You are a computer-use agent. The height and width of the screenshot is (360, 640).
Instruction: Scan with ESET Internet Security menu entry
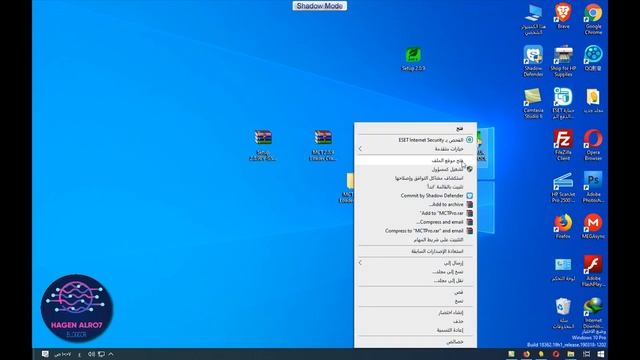(x=416, y=140)
